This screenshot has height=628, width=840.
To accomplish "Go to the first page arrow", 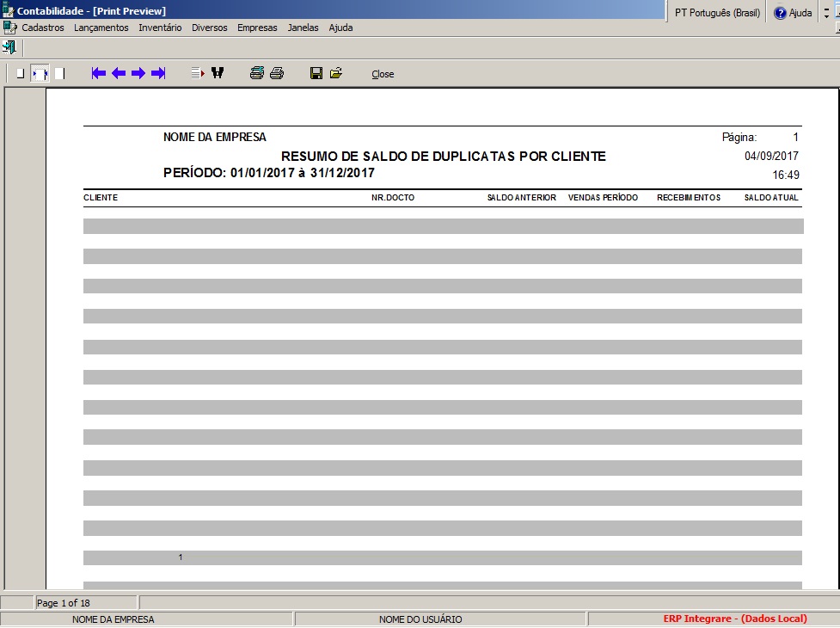I will tap(99, 74).
